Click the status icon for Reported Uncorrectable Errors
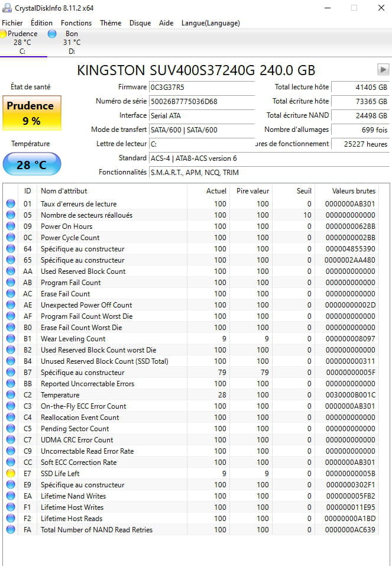The height and width of the screenshot is (566, 392). coord(11,383)
